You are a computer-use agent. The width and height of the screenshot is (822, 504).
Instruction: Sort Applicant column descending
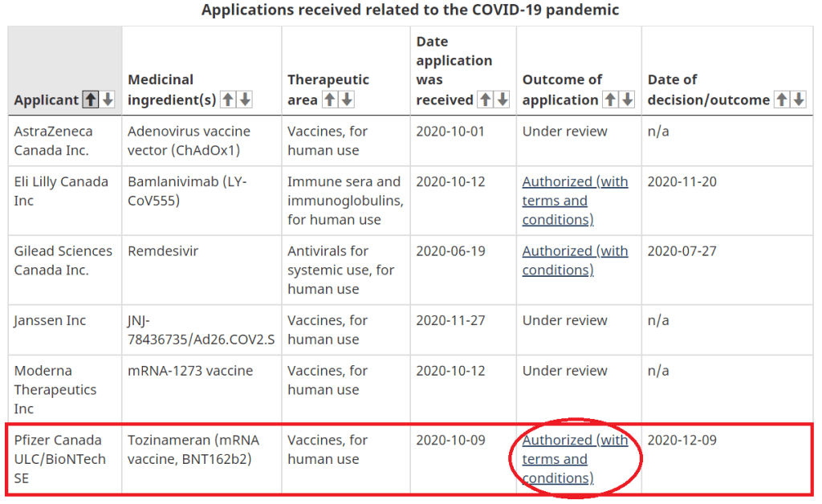108,100
